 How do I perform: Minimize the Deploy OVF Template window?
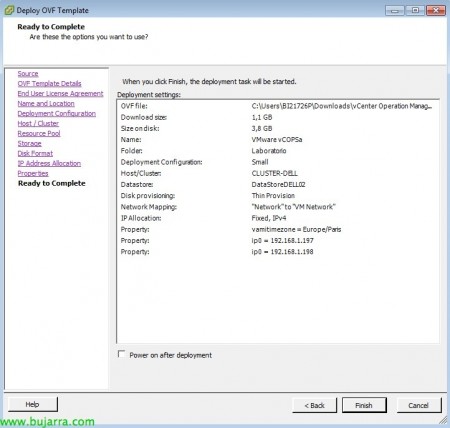coord(395,10)
